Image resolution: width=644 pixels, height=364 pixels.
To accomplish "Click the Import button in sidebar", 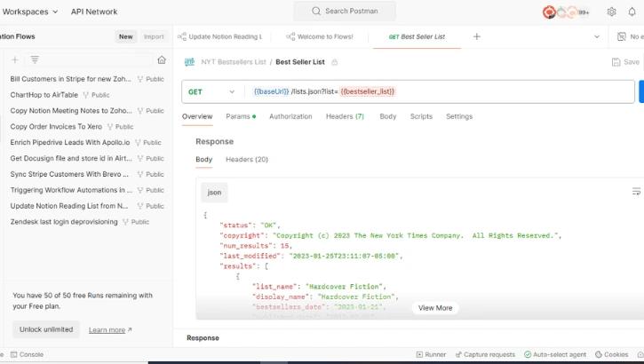I will pos(154,36).
